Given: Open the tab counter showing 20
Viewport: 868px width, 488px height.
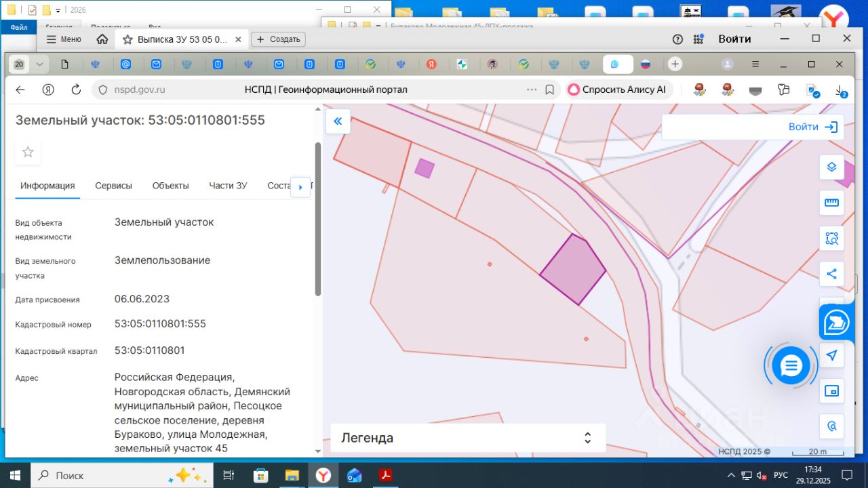Looking at the screenshot, I should [19, 64].
